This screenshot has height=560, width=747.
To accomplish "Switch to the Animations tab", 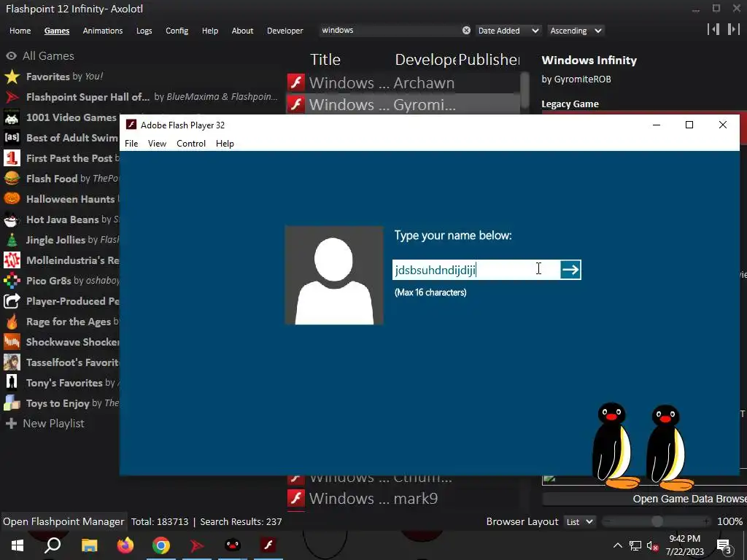I will coord(102,31).
